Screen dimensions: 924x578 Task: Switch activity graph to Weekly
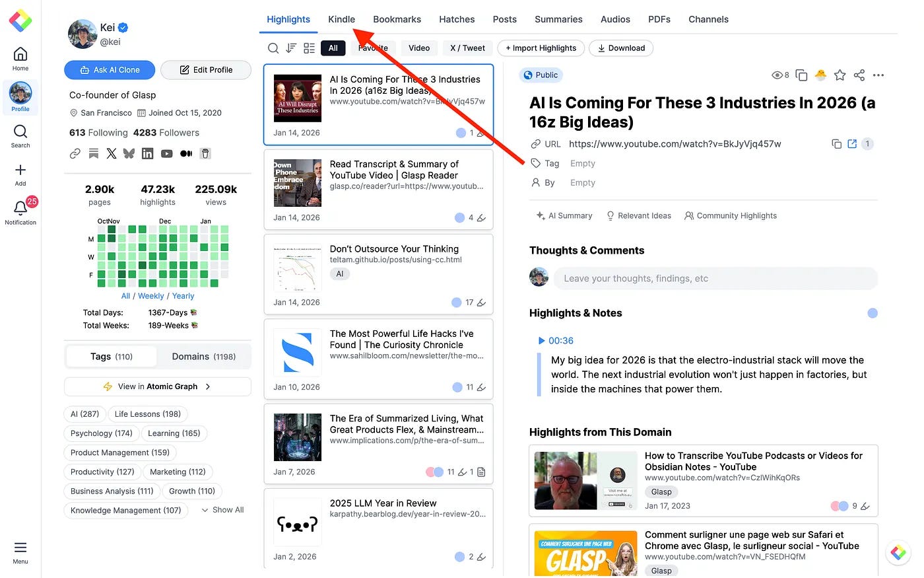pyautogui.click(x=151, y=296)
